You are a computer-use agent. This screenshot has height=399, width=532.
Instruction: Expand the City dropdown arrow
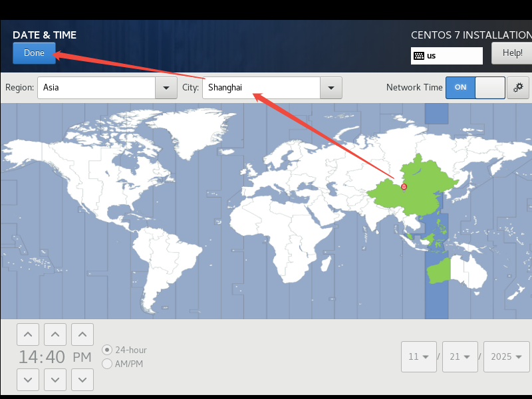(331, 88)
